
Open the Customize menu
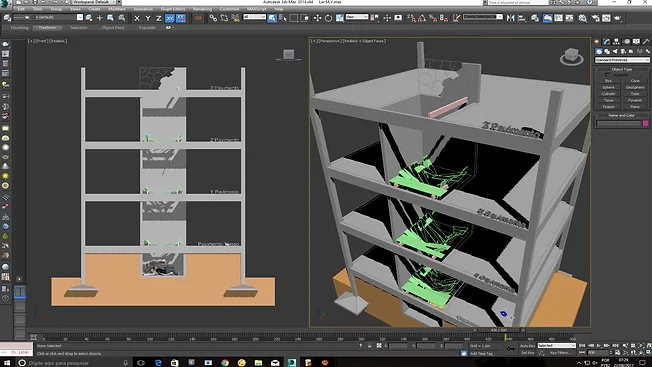[229, 9]
